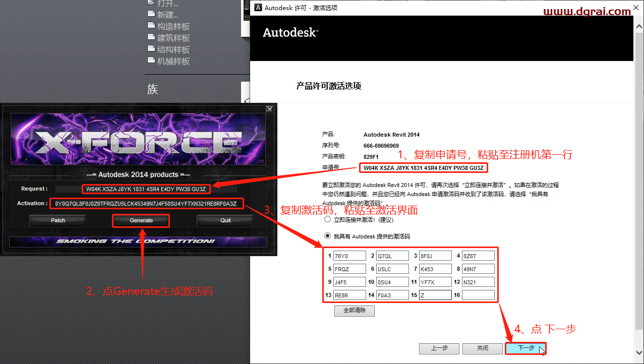Click the 产品许可激活选项 heading
Image resolution: width=644 pixels, height=364 pixels.
tap(329, 86)
